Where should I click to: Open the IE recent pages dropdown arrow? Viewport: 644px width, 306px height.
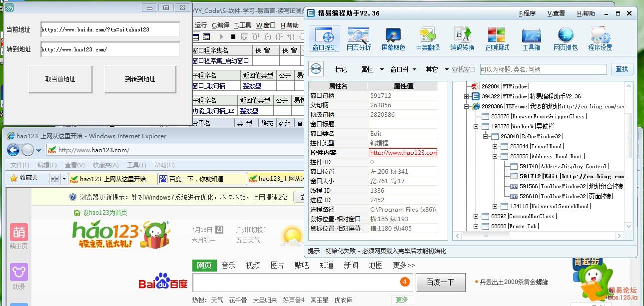click(x=39, y=150)
